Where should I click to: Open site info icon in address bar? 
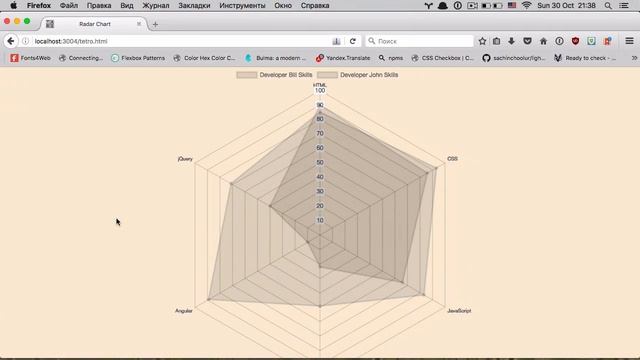[x=25, y=41]
